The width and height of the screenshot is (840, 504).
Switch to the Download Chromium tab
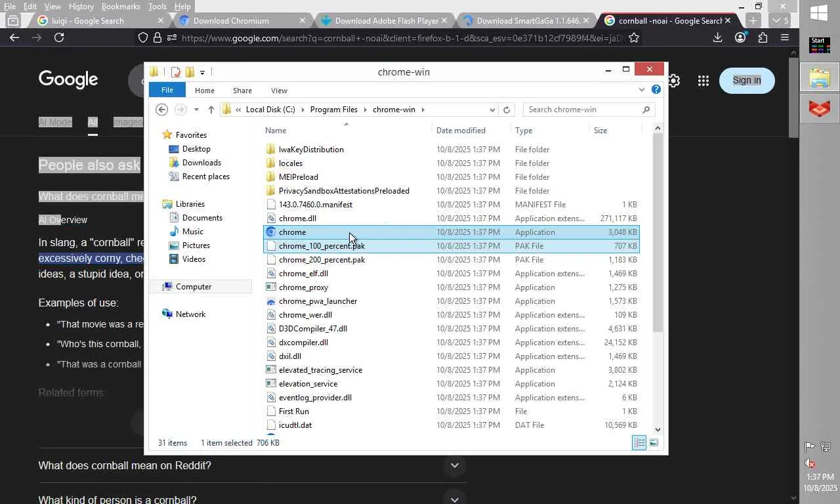241,20
